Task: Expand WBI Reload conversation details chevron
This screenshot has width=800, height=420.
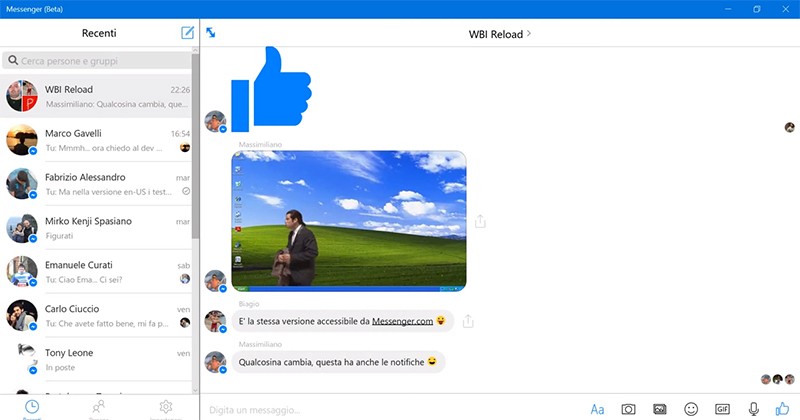Action: [529, 34]
